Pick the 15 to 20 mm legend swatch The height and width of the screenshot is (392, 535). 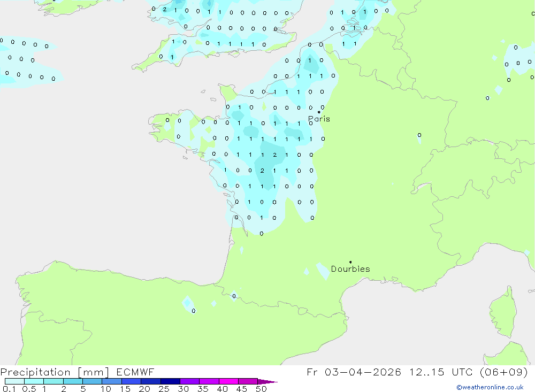132,381
